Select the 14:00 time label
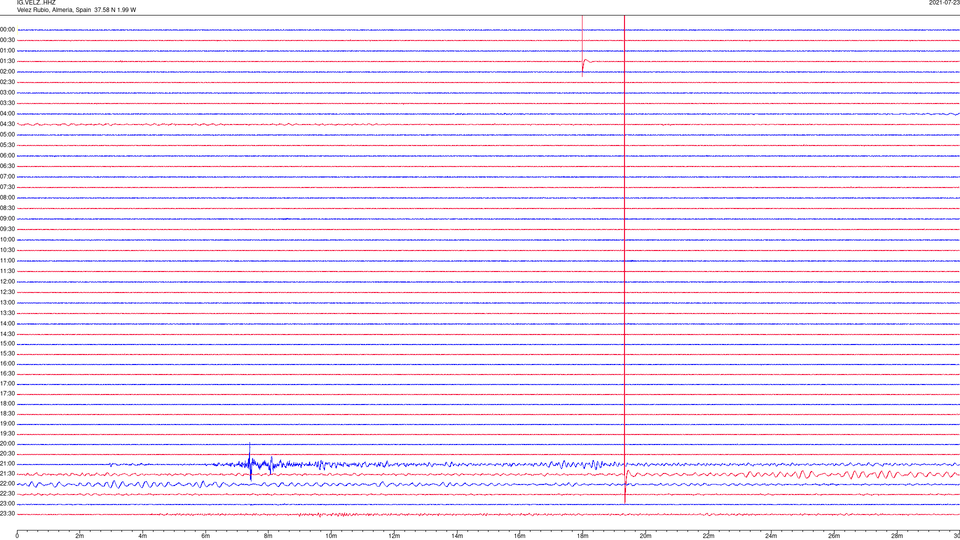 click(7, 323)
